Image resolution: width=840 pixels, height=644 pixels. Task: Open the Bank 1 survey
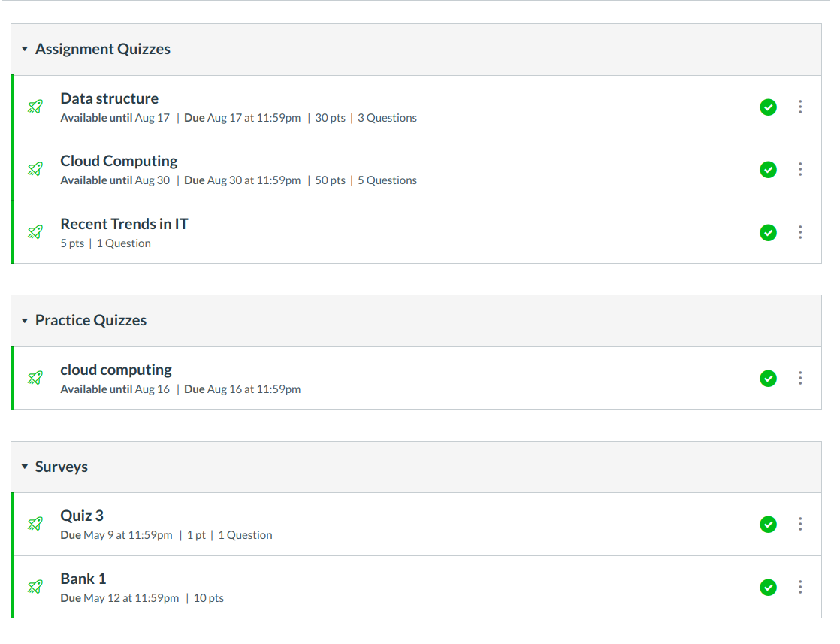83,579
